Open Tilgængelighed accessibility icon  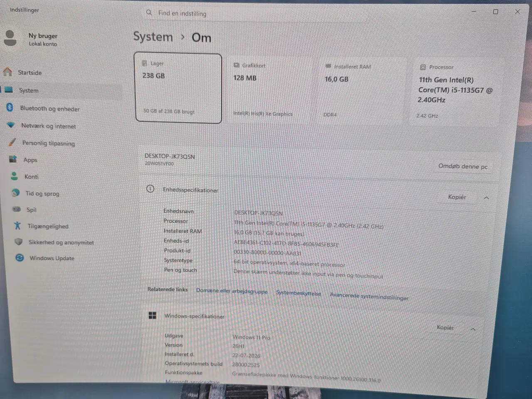point(17,226)
